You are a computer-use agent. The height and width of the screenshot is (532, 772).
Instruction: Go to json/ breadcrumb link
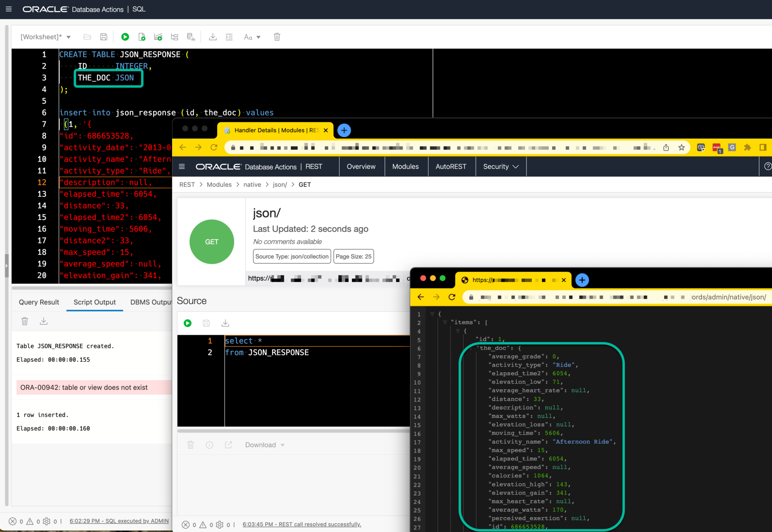[x=280, y=185]
